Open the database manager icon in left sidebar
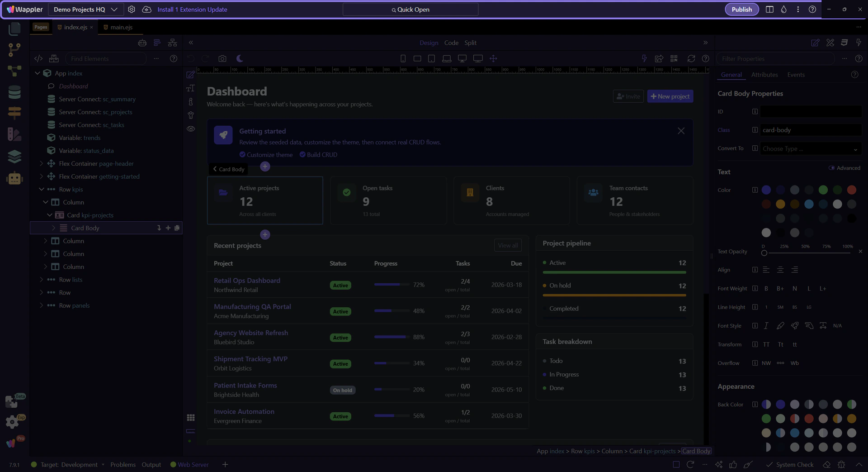This screenshot has height=472, width=868. coord(14,92)
